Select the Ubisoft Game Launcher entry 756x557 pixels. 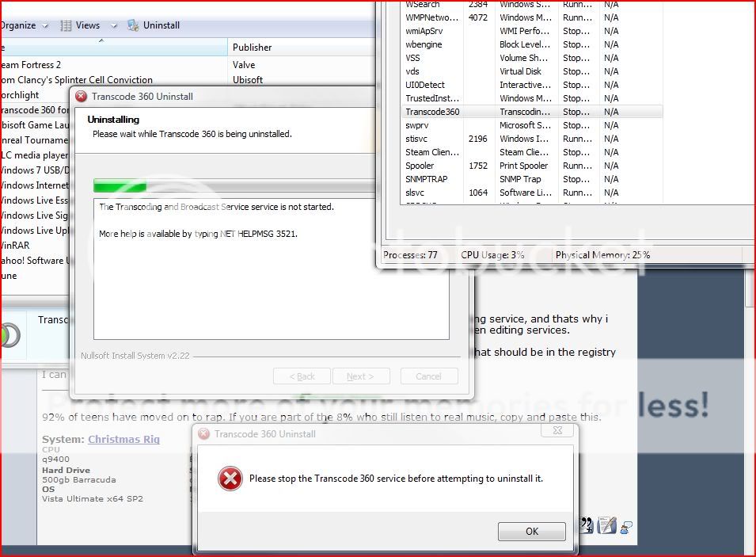click(35, 125)
